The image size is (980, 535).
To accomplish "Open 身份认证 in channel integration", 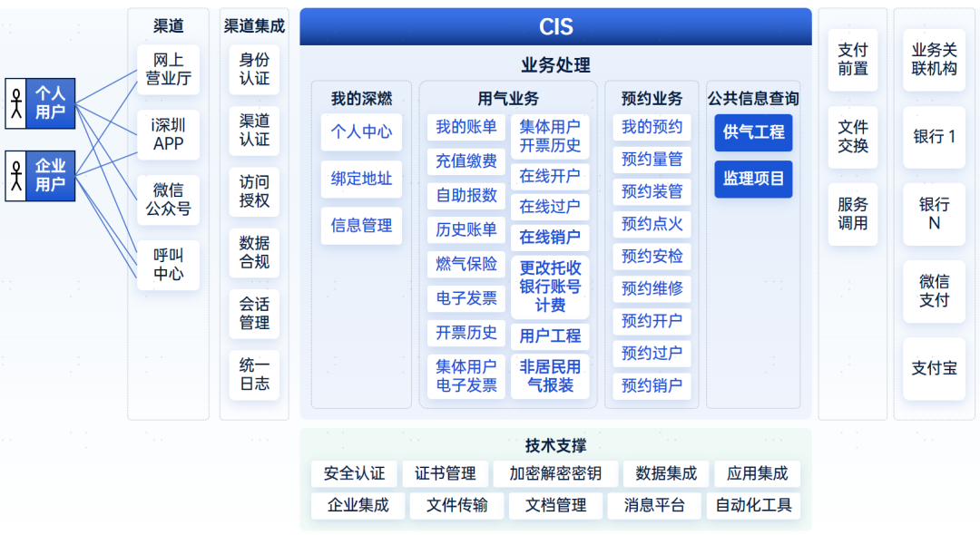I will click(x=254, y=69).
